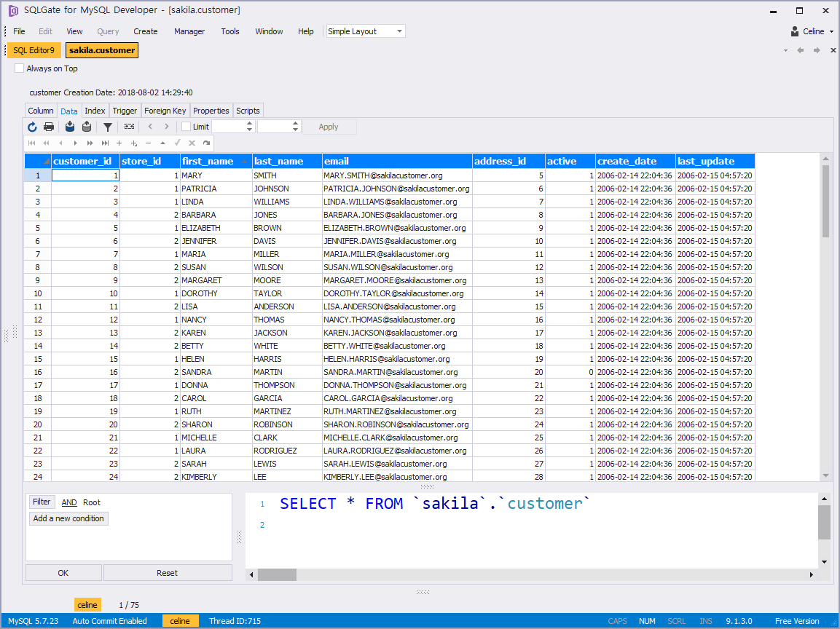The width and height of the screenshot is (840, 629).
Task: Enable the Always on Top checkbox
Action: pos(20,68)
